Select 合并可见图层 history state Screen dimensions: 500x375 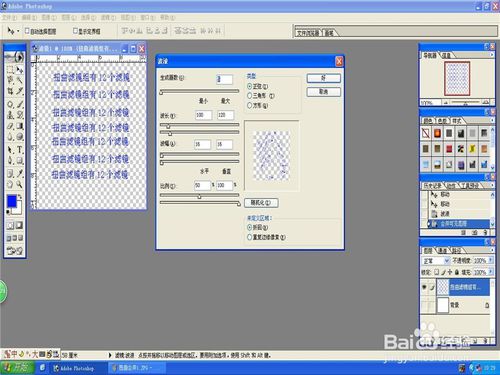(x=458, y=224)
